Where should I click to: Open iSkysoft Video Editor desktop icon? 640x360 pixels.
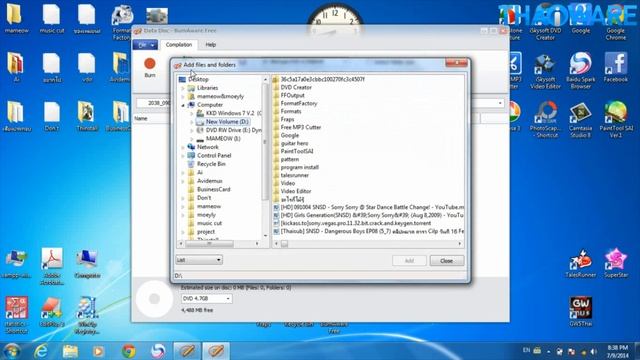coord(545,71)
